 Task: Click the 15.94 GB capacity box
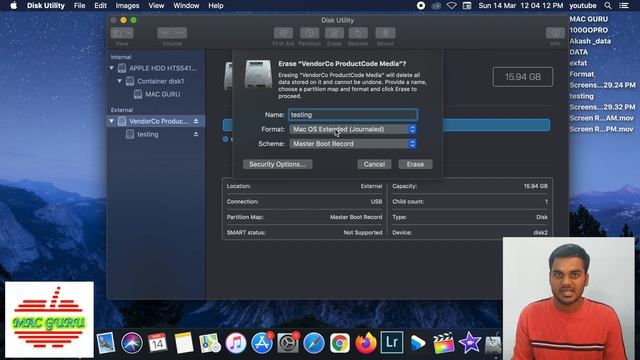pyautogui.click(x=523, y=77)
